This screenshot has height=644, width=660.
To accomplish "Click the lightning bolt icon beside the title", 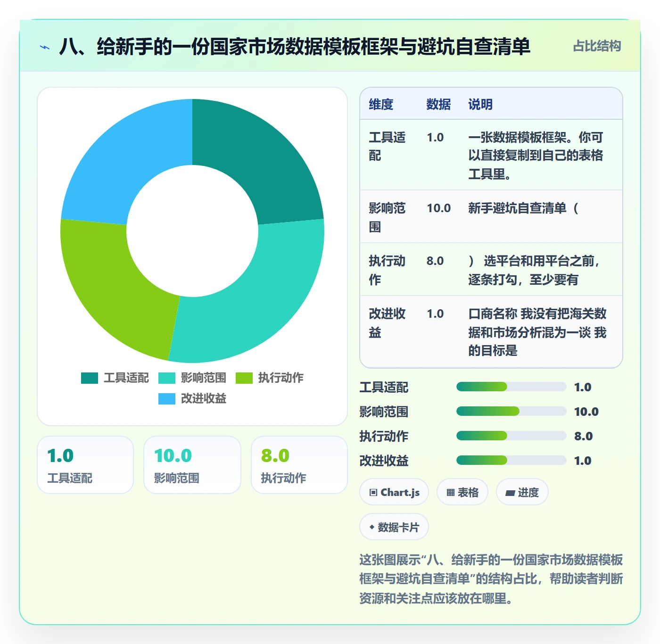I will click(45, 47).
